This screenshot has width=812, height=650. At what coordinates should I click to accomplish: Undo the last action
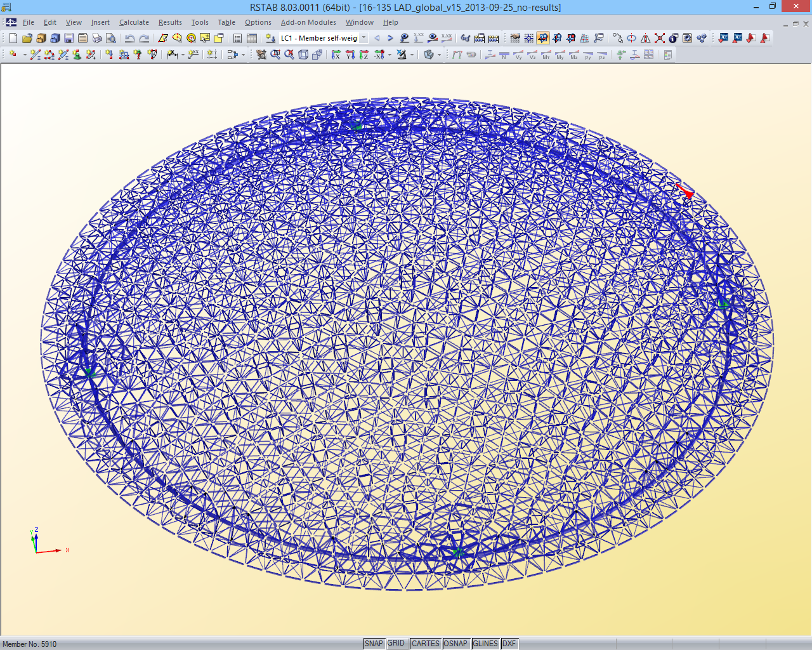[x=131, y=38]
